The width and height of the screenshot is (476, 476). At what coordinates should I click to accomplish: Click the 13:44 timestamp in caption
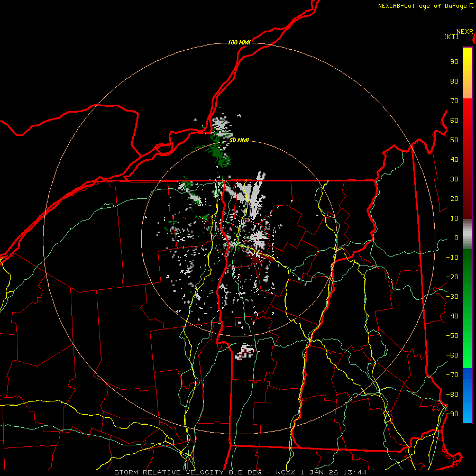[x=354, y=472]
